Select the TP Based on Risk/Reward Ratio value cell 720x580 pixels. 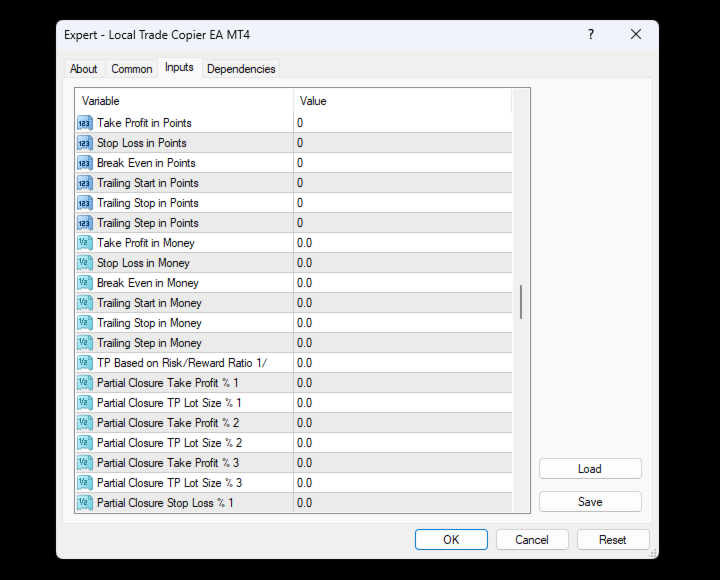(x=403, y=363)
